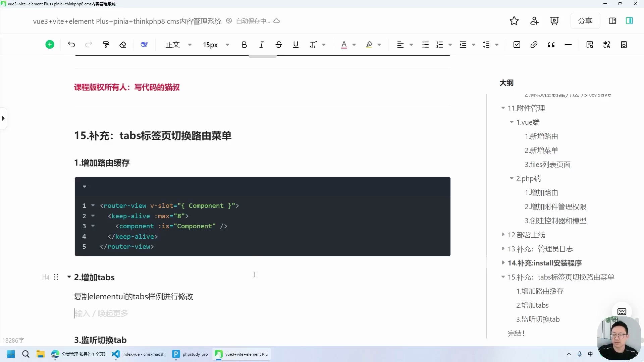The image size is (644, 362).
Task: Clear formatting with the eraser icon
Action: 123,45
